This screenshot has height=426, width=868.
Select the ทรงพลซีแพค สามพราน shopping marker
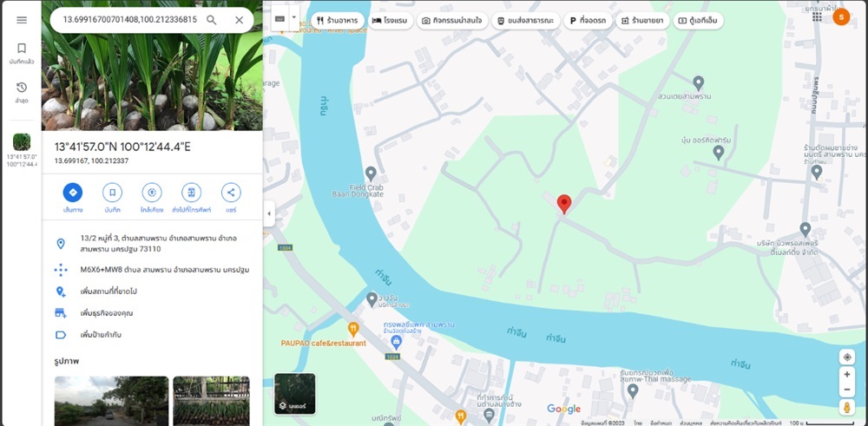396,343
